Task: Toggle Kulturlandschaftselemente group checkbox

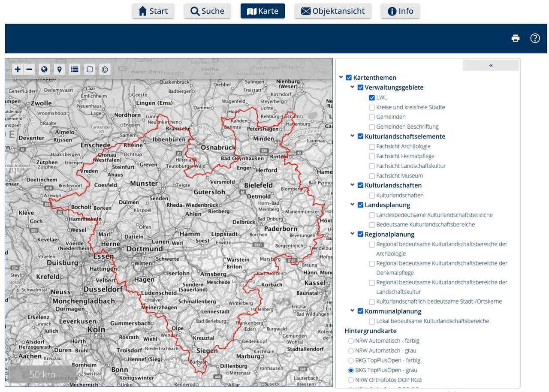Action: 360,136
